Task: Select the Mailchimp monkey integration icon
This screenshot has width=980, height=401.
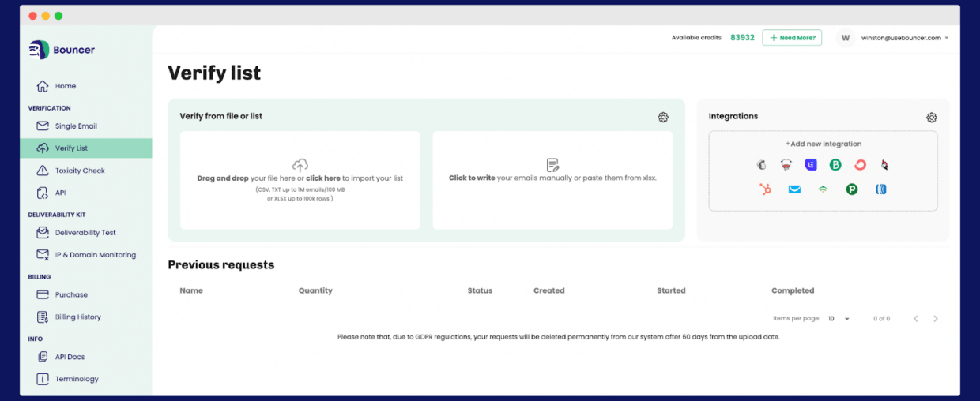Action: [x=762, y=165]
